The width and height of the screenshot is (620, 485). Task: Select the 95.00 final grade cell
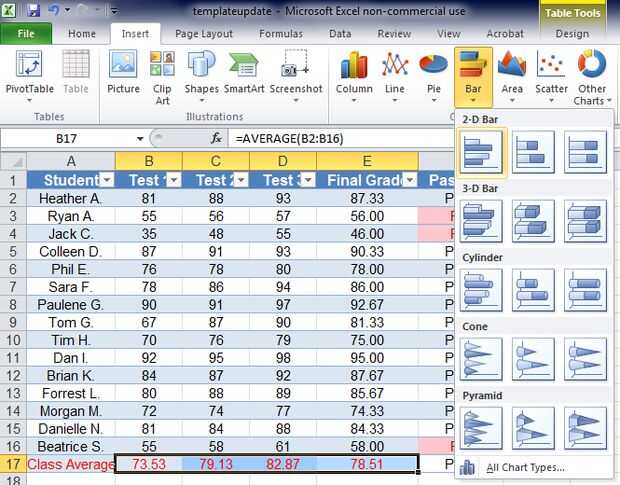(367, 358)
